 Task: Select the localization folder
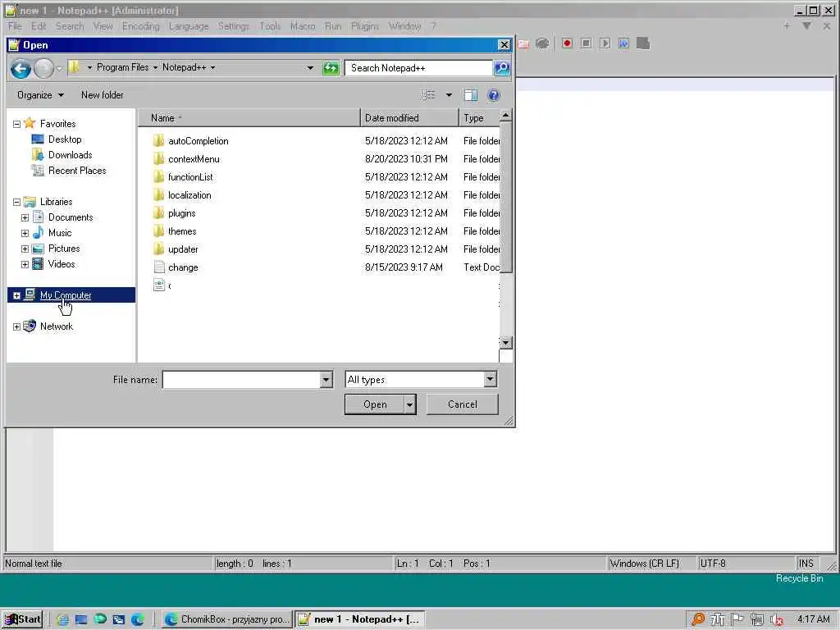pyautogui.click(x=189, y=195)
